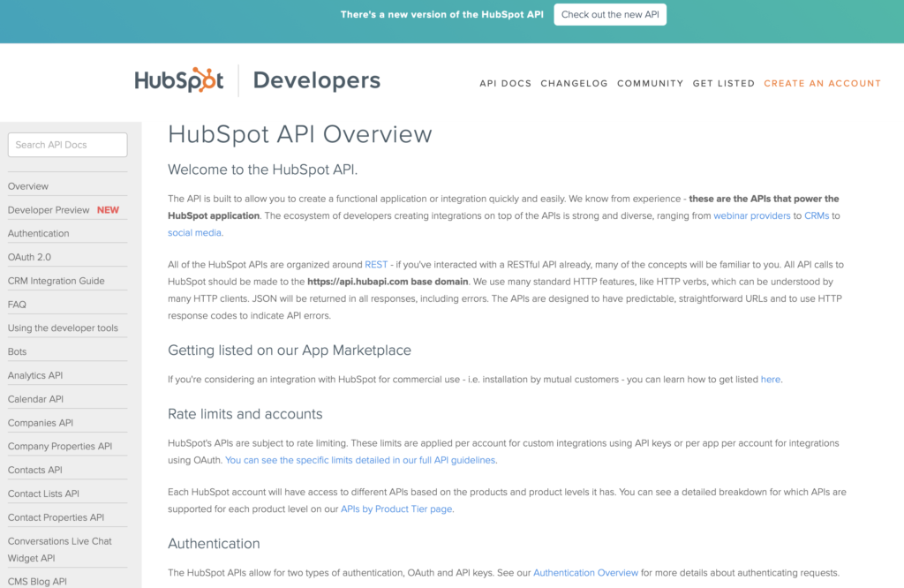Viewport: 904px width, 588px height.
Task: Click the banner text about the new HubSpot API version
Action: [441, 14]
